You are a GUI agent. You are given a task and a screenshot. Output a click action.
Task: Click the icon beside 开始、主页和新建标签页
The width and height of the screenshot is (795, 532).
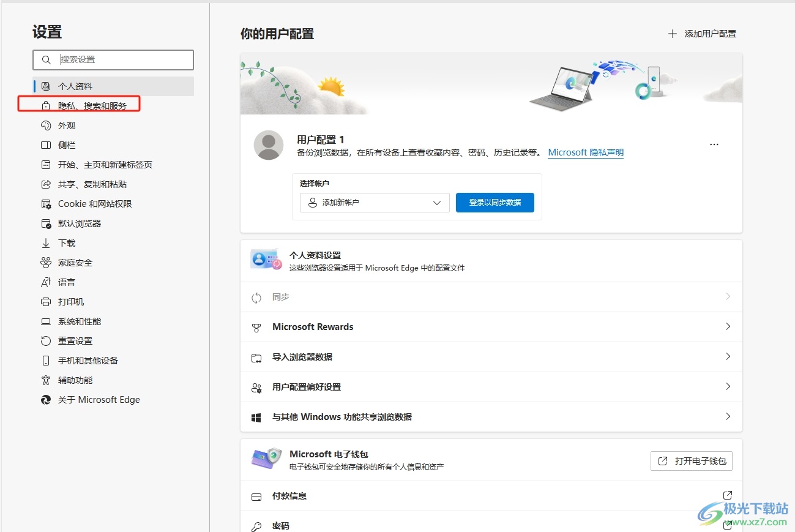[x=45, y=165]
